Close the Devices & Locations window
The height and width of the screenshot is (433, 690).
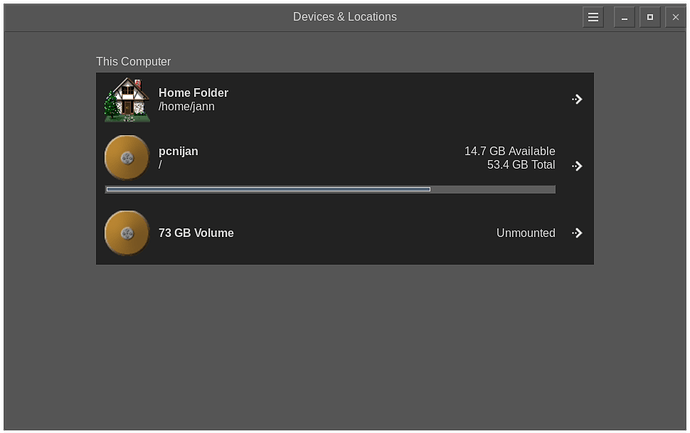pos(675,17)
